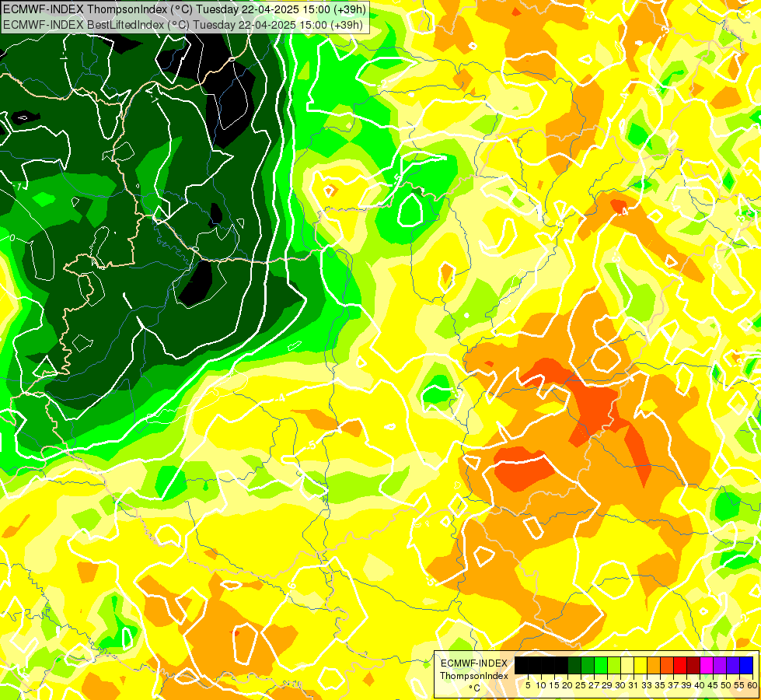Click the legend tick value 30
761x700 pixels.
tap(620, 685)
